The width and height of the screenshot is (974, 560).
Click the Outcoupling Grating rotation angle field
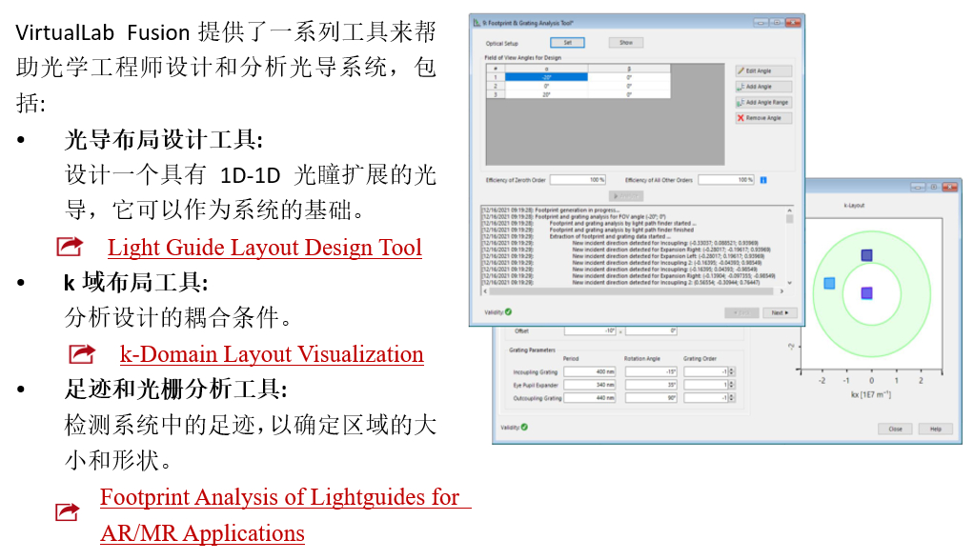pos(651,398)
